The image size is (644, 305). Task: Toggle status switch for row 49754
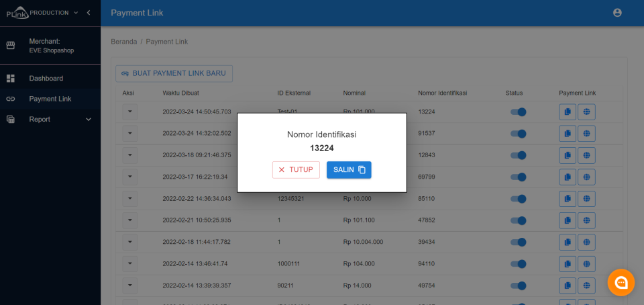click(519, 286)
